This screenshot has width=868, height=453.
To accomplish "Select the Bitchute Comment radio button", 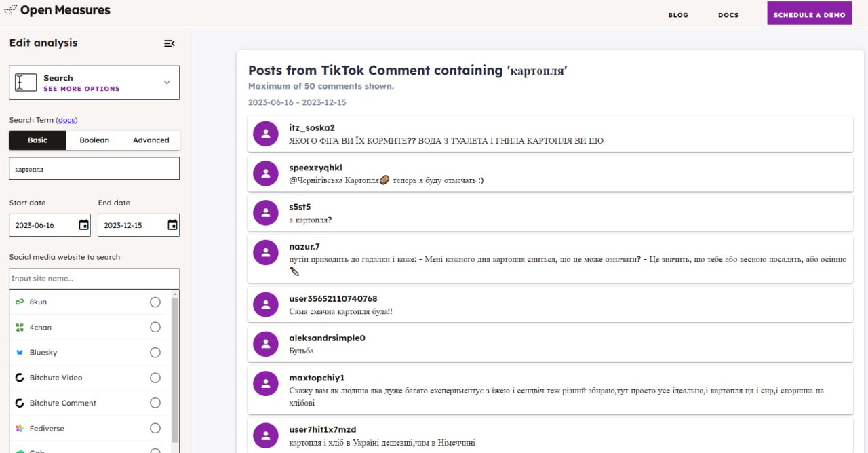I will (155, 403).
